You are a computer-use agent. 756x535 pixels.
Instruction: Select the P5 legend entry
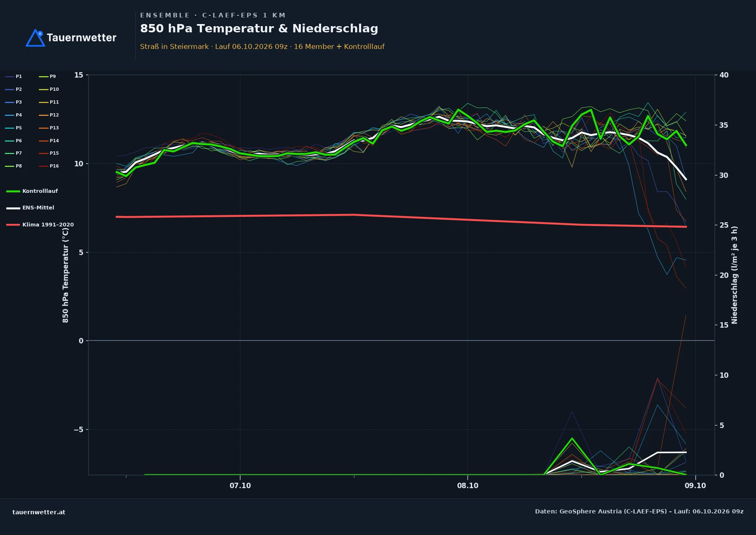click(13, 128)
